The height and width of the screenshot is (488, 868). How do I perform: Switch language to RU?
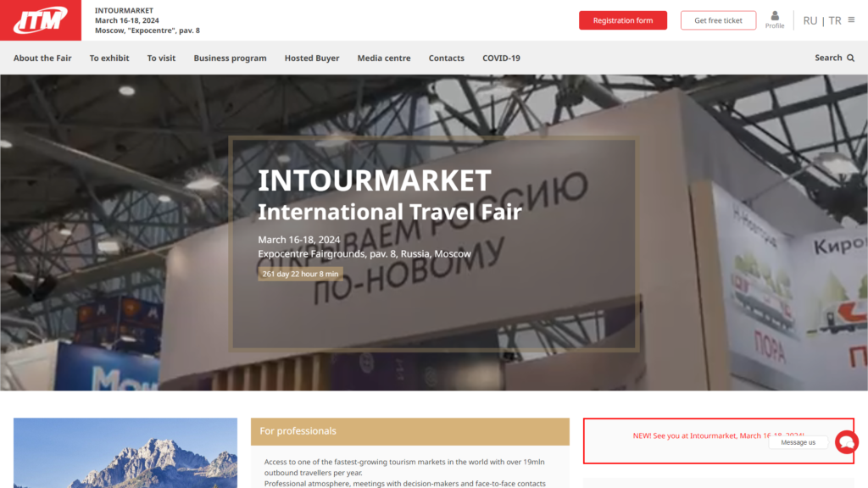pos(810,20)
